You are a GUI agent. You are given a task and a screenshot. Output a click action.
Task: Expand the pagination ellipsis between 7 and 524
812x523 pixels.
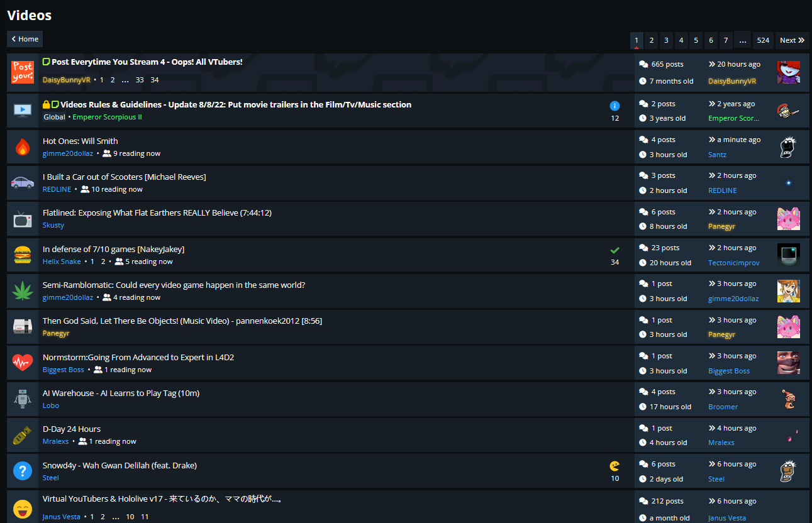[x=743, y=40]
